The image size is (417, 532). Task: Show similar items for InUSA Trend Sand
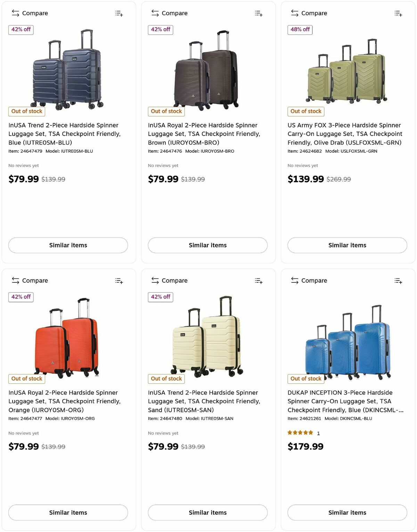point(207,513)
